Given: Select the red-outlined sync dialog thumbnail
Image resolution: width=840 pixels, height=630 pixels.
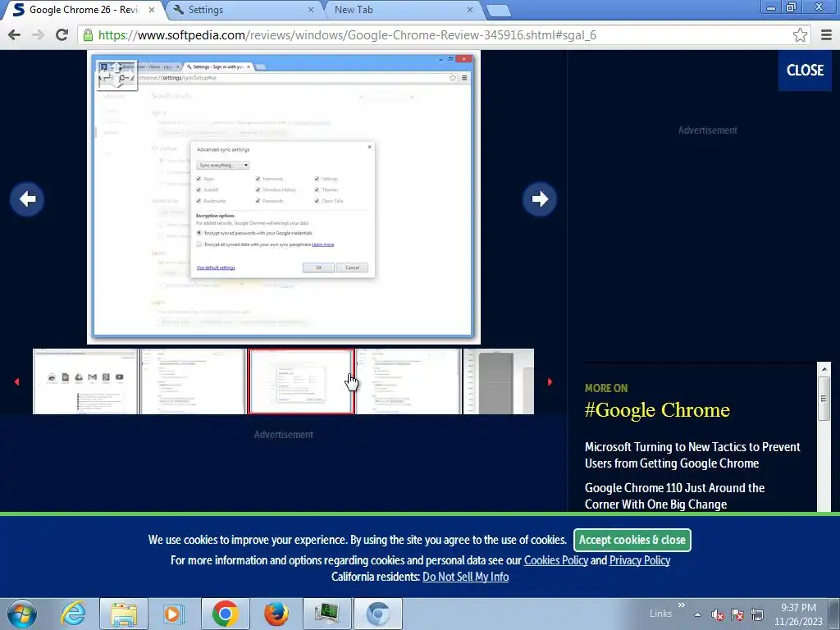Looking at the screenshot, I should pos(300,381).
